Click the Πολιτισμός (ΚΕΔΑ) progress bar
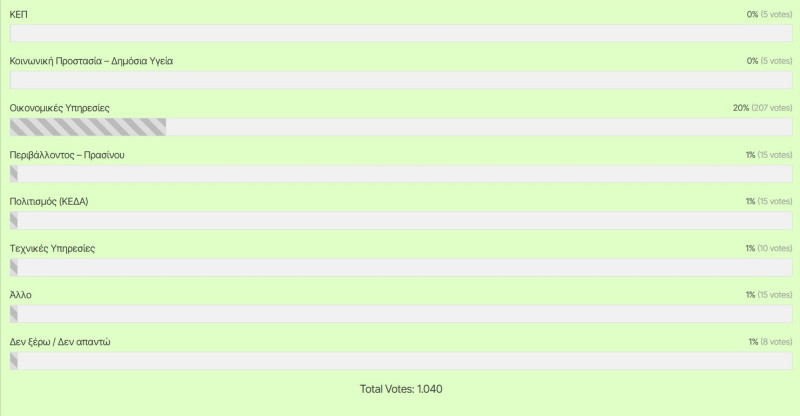Screen dimensions: 800x416 (x=401, y=221)
